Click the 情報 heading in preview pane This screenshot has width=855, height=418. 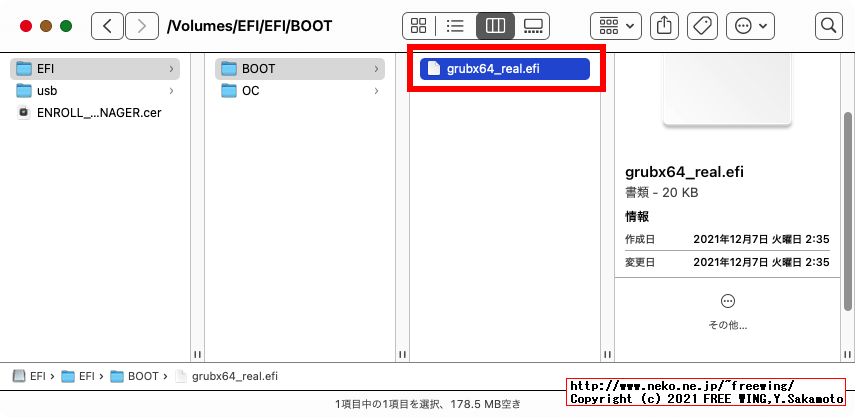(637, 217)
